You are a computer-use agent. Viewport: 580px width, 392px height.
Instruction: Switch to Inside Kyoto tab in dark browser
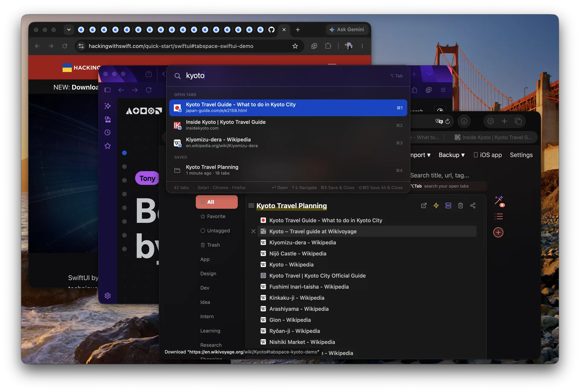pos(493,137)
